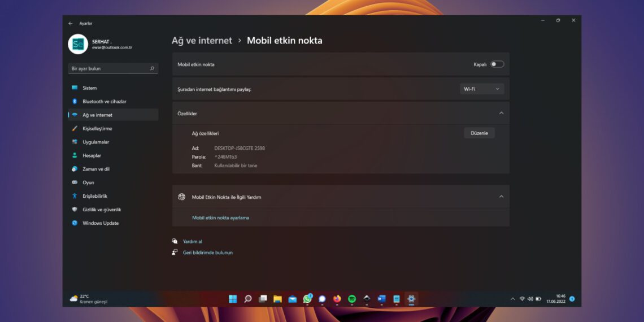This screenshot has width=644, height=322.
Task: Click the Yardım al link
Action: coord(192,242)
